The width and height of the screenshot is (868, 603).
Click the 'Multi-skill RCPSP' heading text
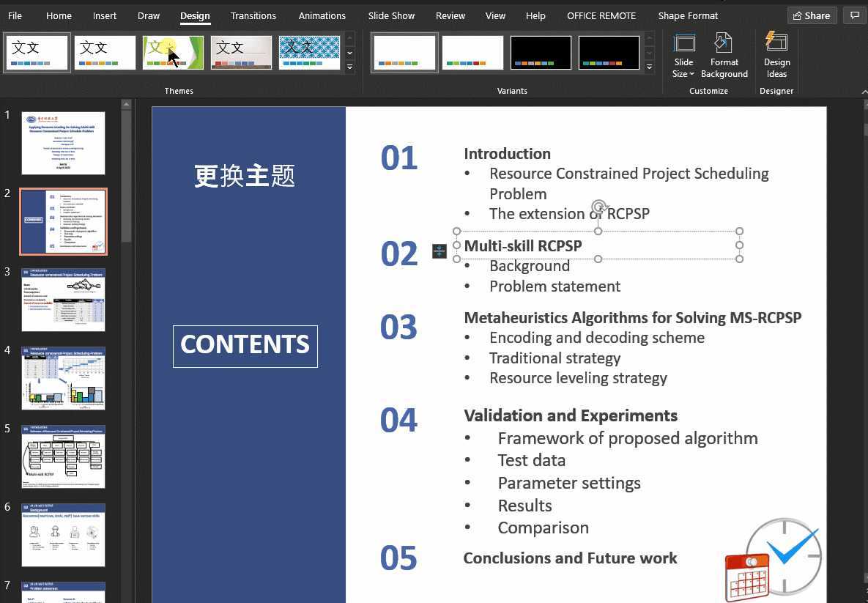[x=522, y=246]
